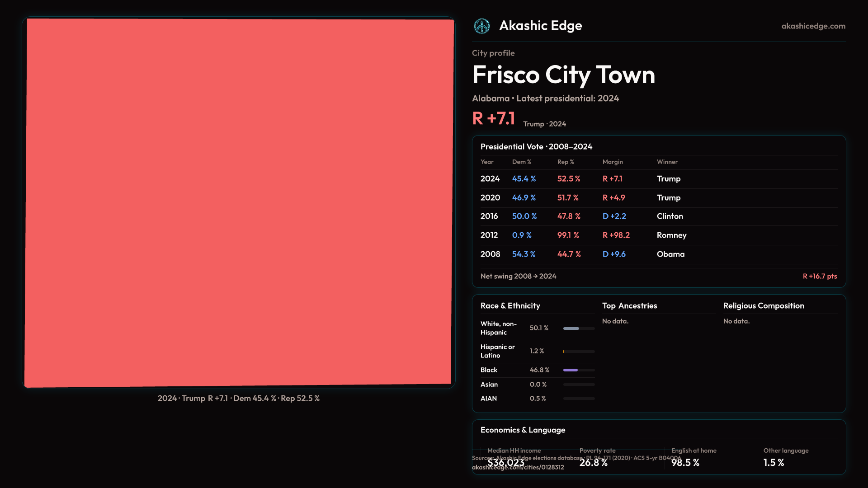Screen dimensions: 868x488
Task: Click the red city map area
Action: tap(239, 202)
